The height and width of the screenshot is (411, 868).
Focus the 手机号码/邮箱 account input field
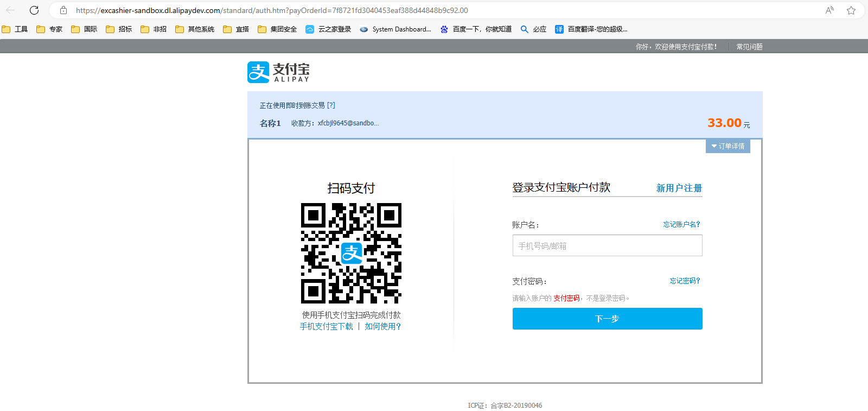pos(608,245)
